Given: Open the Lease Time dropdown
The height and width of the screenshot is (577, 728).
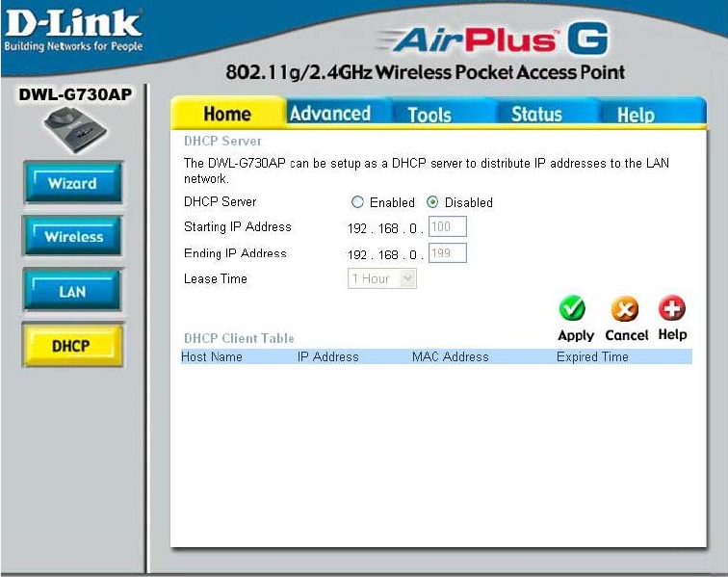Looking at the screenshot, I should click(382, 278).
